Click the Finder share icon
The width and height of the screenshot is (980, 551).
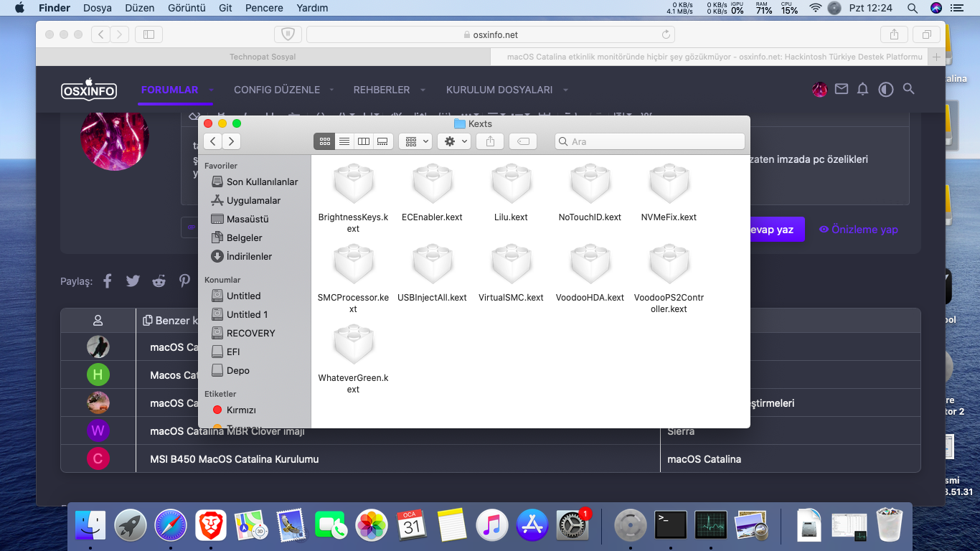click(x=490, y=141)
